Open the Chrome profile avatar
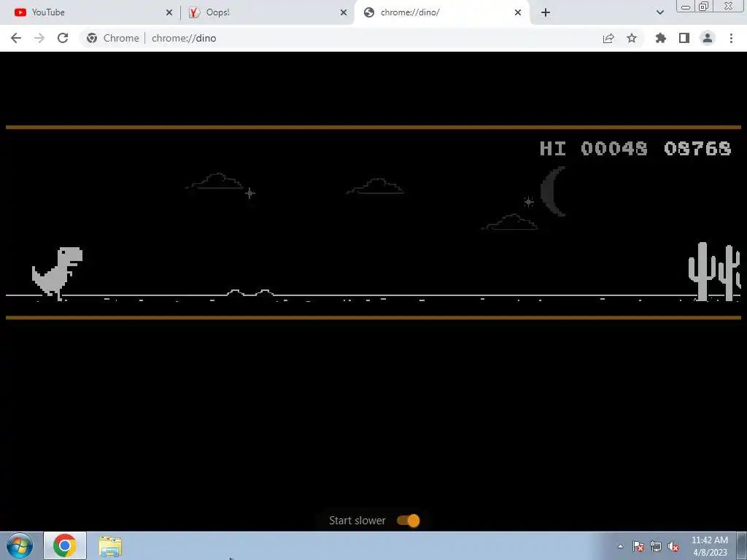The width and height of the screenshot is (747, 560). tap(708, 38)
